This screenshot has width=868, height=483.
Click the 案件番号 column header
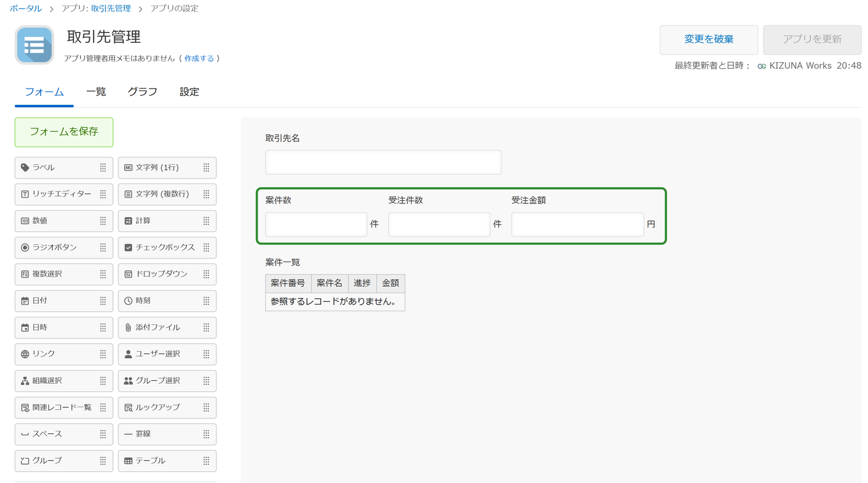pos(288,283)
